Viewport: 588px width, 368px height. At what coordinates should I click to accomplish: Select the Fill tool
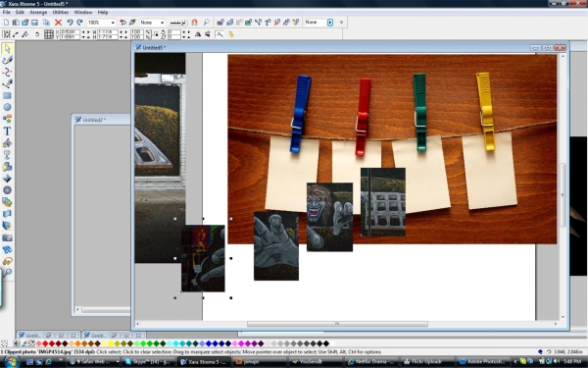[x=7, y=143]
